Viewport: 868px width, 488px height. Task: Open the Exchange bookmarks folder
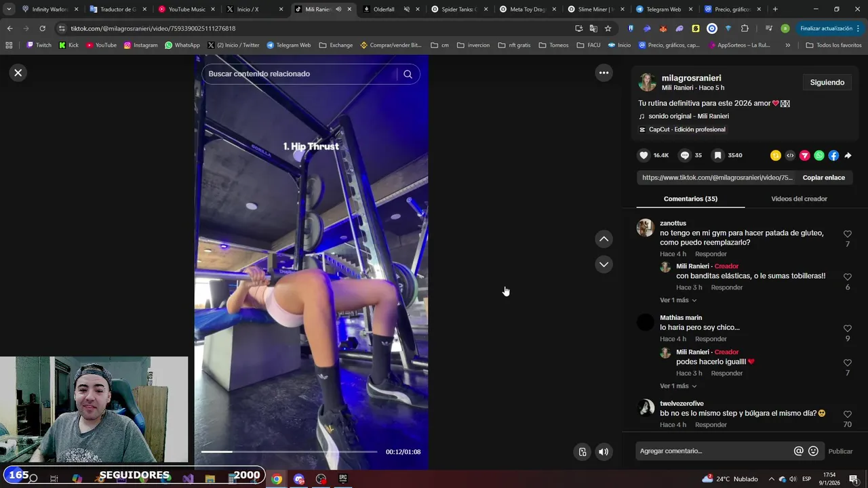click(x=336, y=45)
